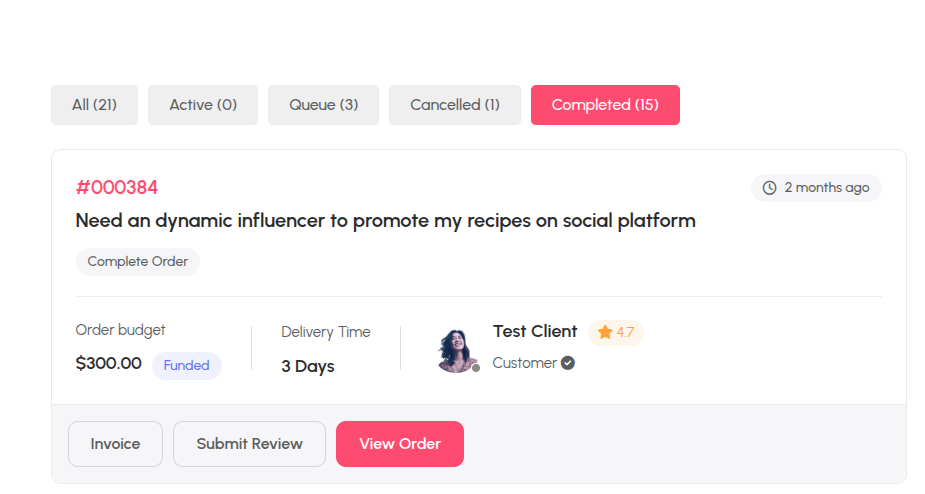Click the verified checkmark badge next to Customer
The height and width of the screenshot is (494, 925).
click(x=568, y=363)
